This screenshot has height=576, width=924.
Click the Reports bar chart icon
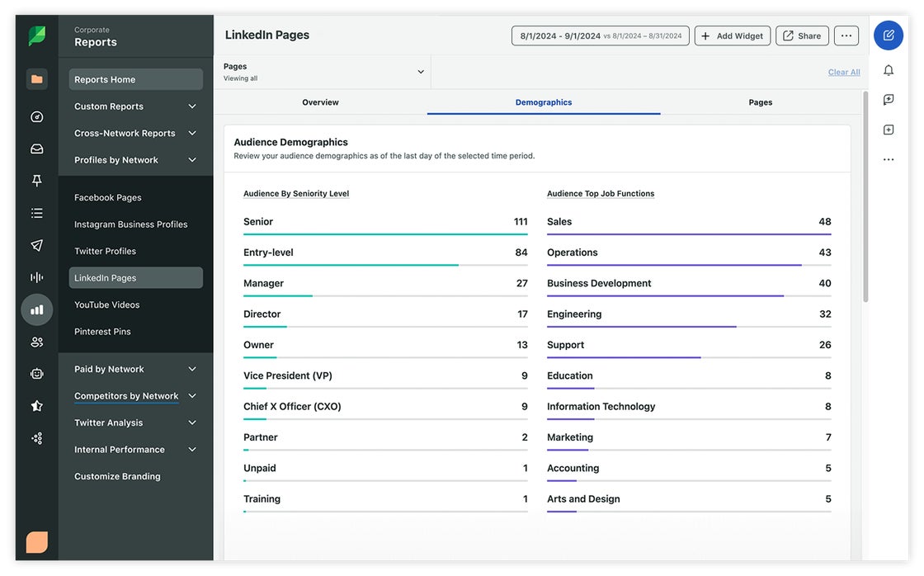point(36,309)
